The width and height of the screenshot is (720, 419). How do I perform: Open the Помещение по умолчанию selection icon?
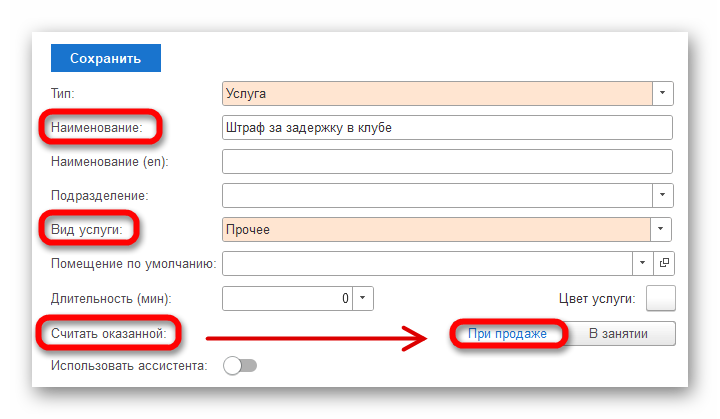[x=664, y=263]
